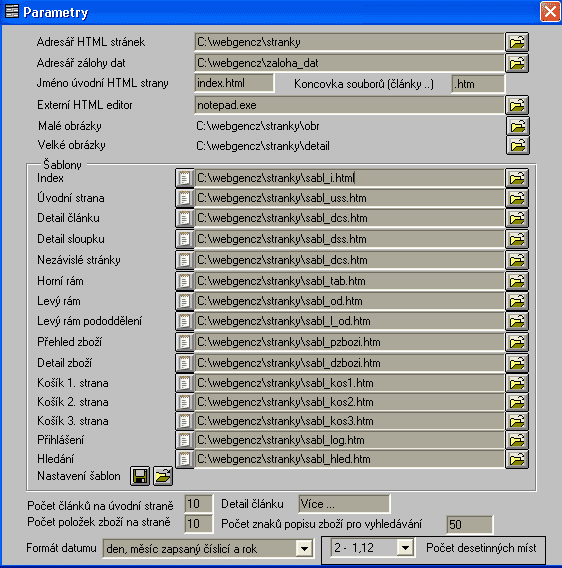562x568 pixels.
Task: Edit the Detail zboží template via document icon
Action: (184, 363)
